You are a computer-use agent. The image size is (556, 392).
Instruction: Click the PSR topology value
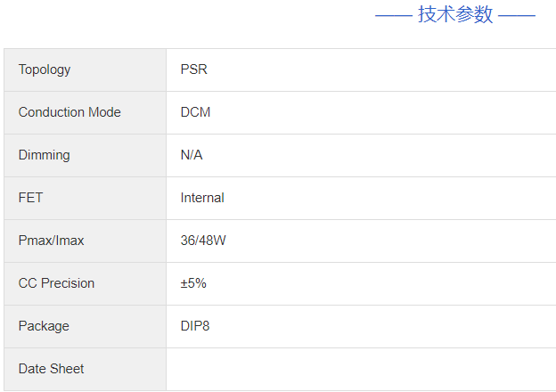[x=193, y=69]
